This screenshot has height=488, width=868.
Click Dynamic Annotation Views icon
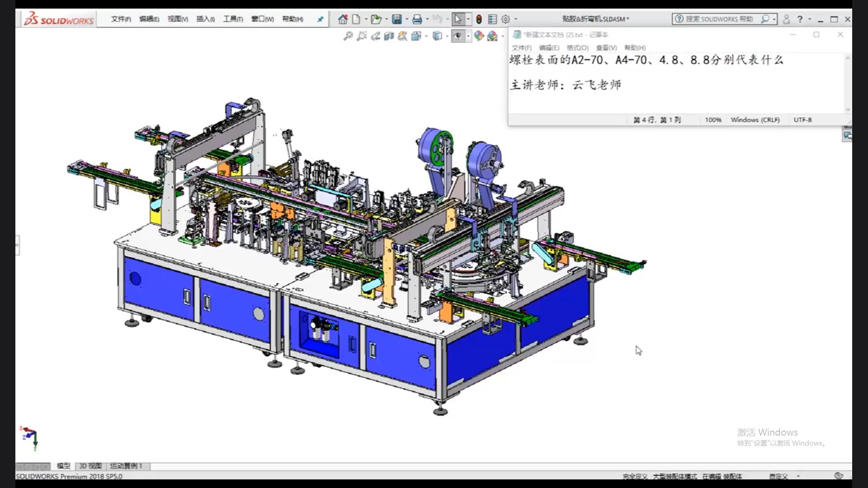[x=402, y=36]
